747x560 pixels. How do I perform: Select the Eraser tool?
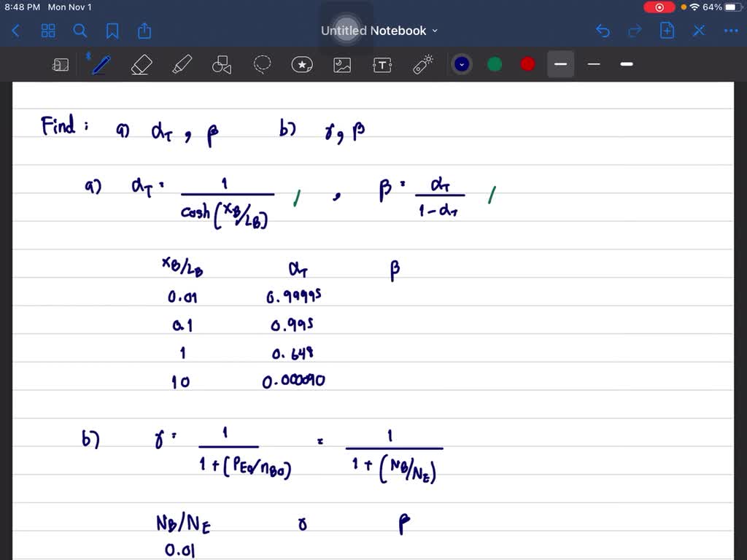coord(142,64)
